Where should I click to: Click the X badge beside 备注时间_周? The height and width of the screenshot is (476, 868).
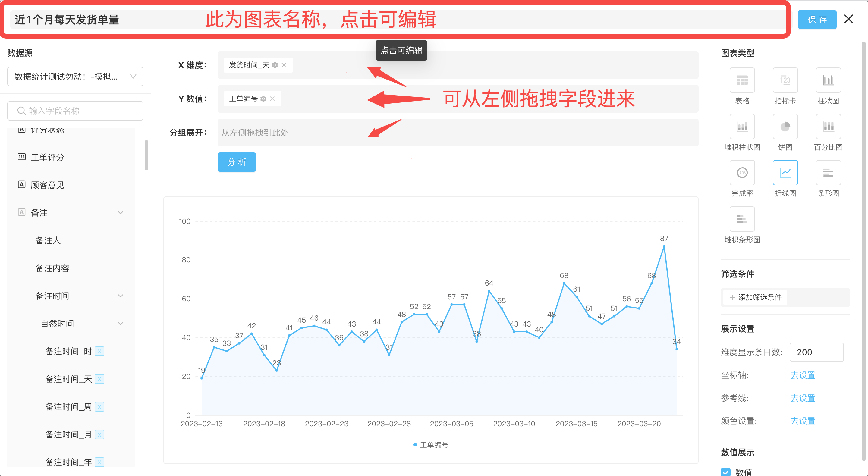(x=99, y=407)
